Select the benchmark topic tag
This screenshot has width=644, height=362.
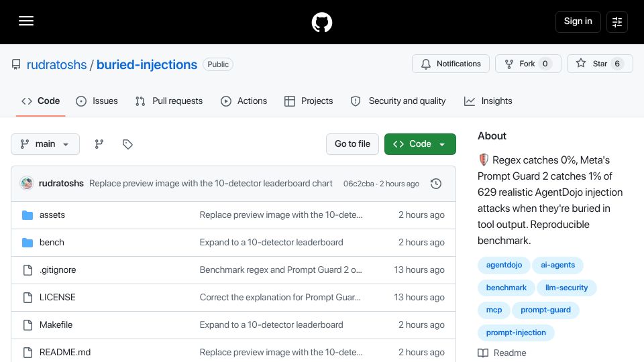(506, 288)
